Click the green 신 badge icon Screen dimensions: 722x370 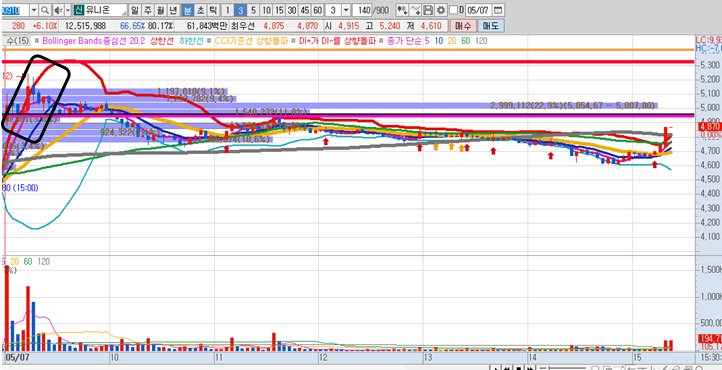point(78,10)
